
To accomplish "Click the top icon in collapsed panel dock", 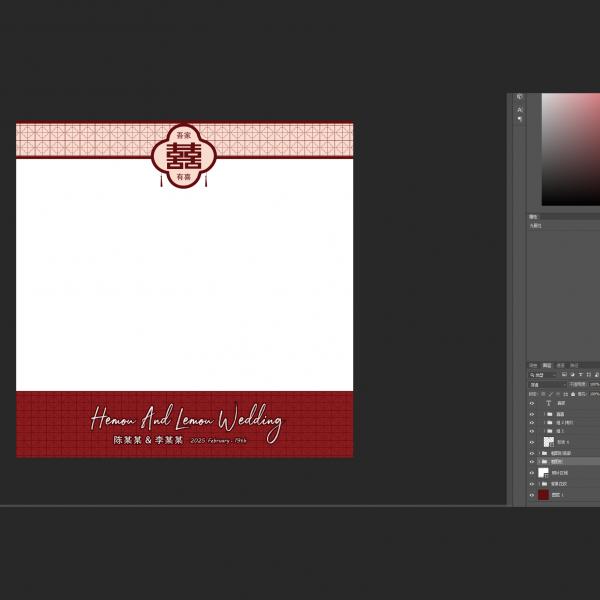I will (519, 97).
